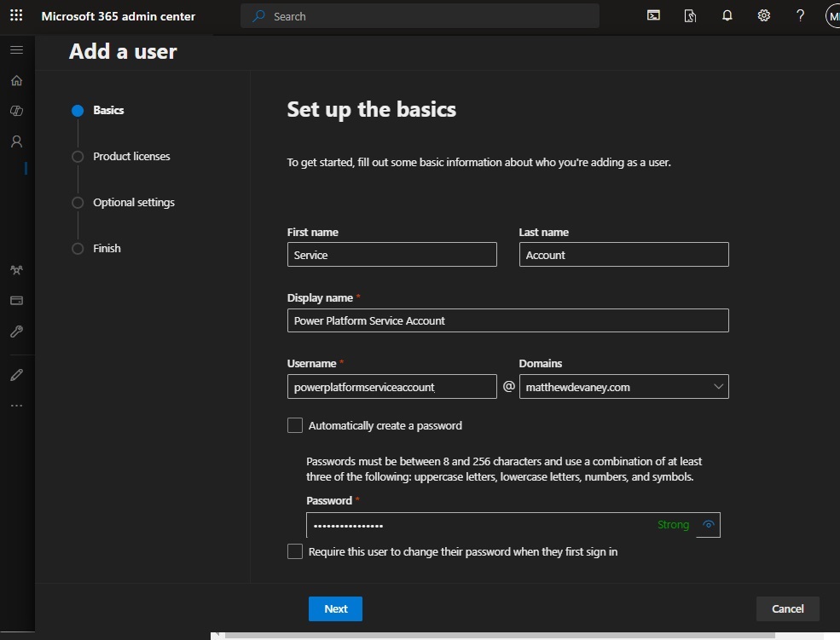
Task: Select the Optional settings step
Action: (133, 202)
